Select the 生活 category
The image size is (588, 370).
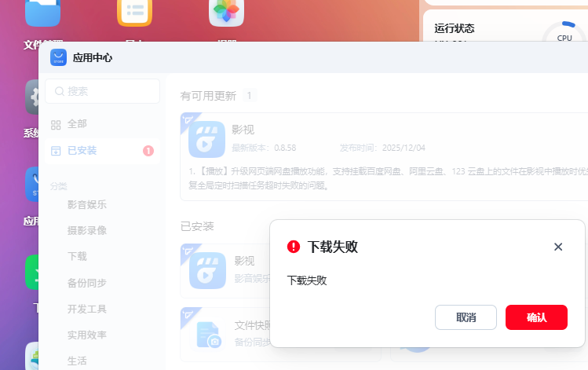pyautogui.click(x=77, y=361)
